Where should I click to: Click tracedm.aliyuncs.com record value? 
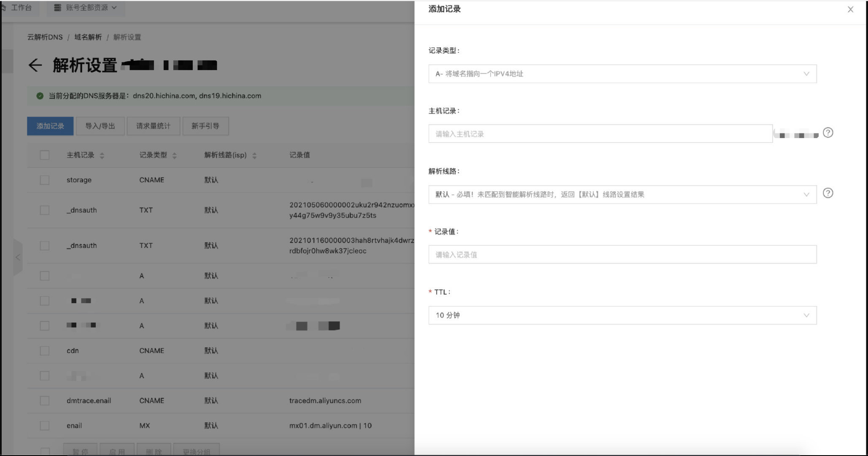(x=325, y=400)
